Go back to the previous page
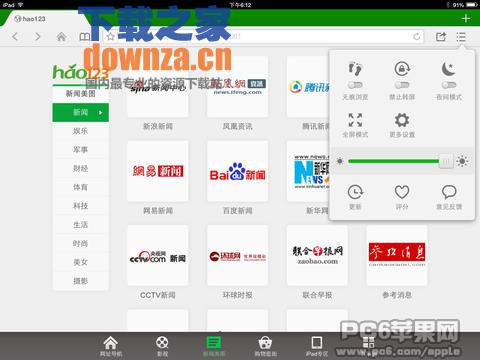The height and width of the screenshot is (360, 480). (x=15, y=36)
